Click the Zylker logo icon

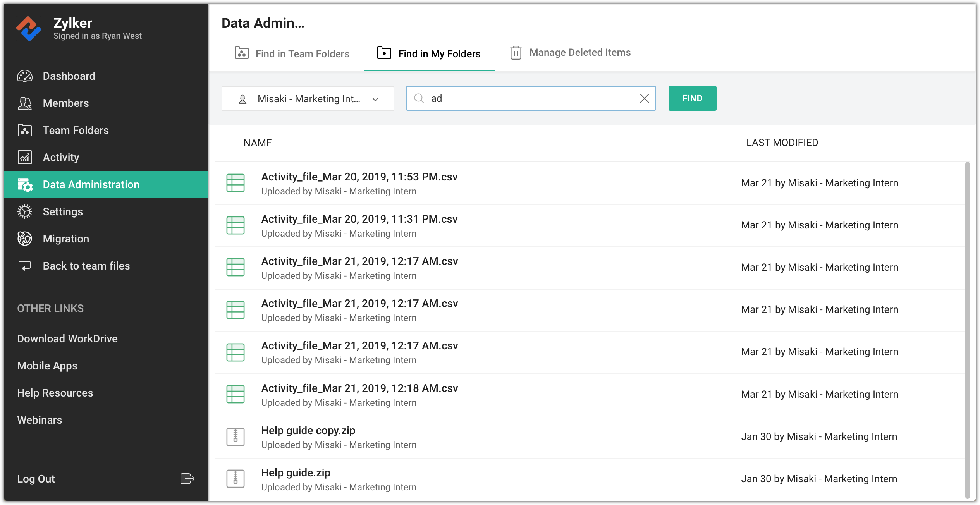point(28,29)
